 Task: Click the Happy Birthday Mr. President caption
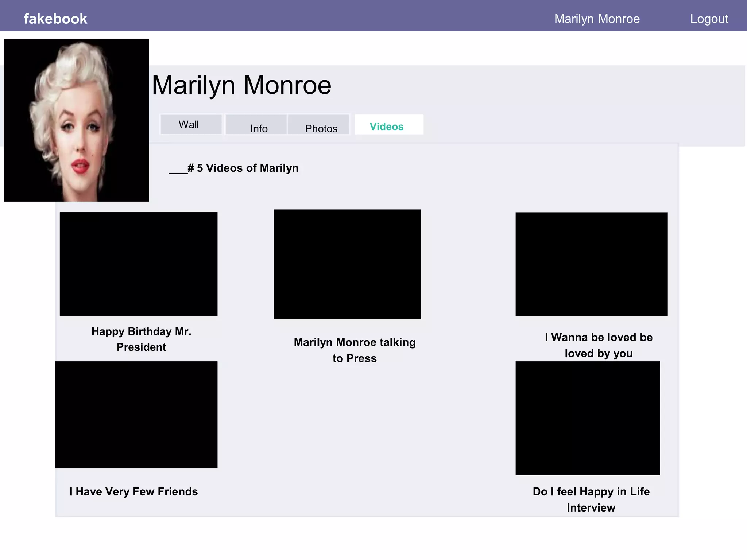point(142,339)
